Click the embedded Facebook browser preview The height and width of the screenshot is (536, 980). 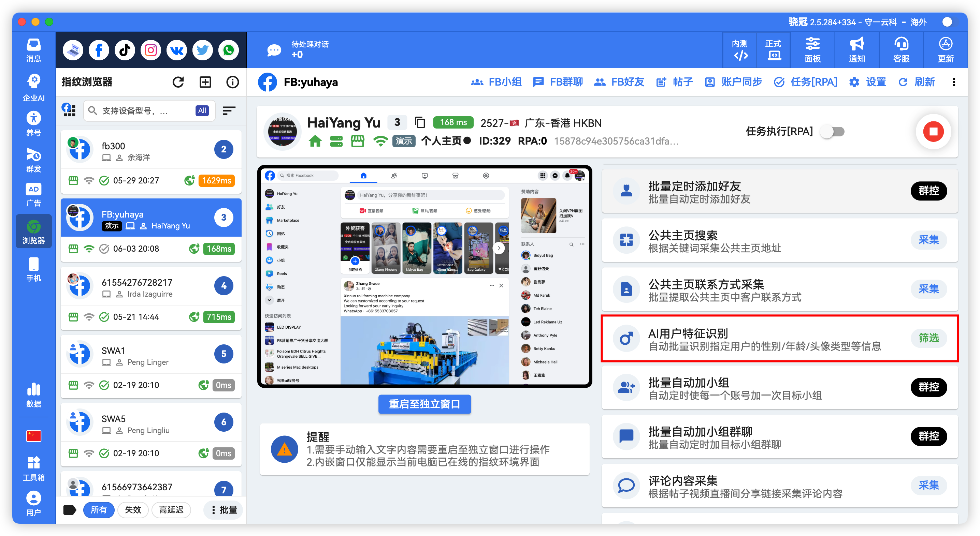pos(424,277)
